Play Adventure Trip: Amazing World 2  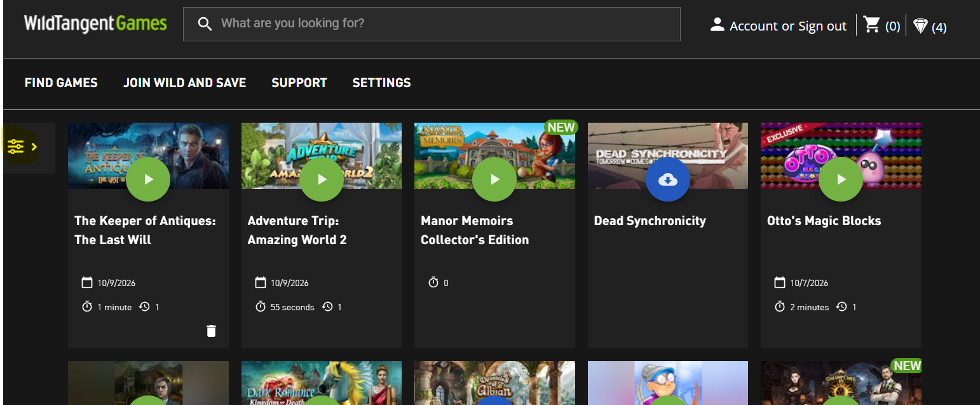pos(322,179)
